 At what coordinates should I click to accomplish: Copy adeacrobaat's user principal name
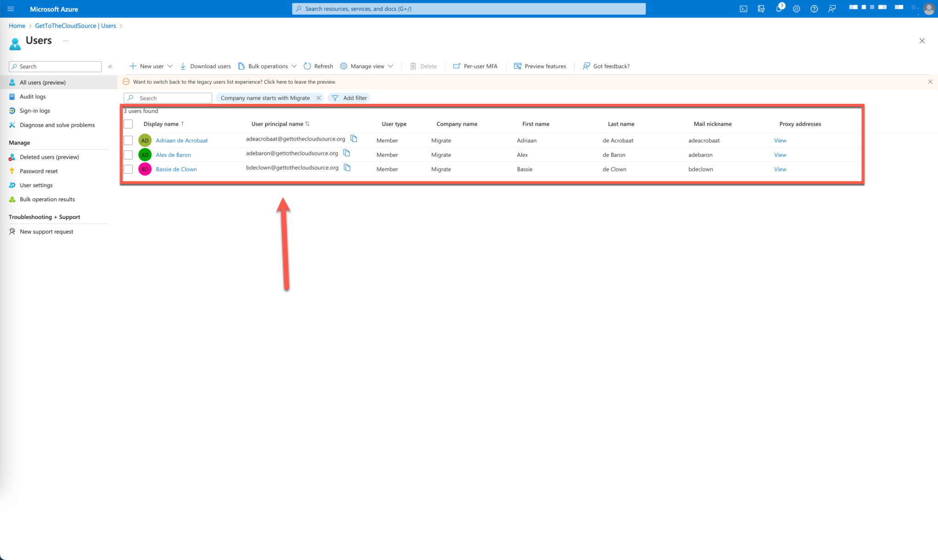tap(353, 138)
